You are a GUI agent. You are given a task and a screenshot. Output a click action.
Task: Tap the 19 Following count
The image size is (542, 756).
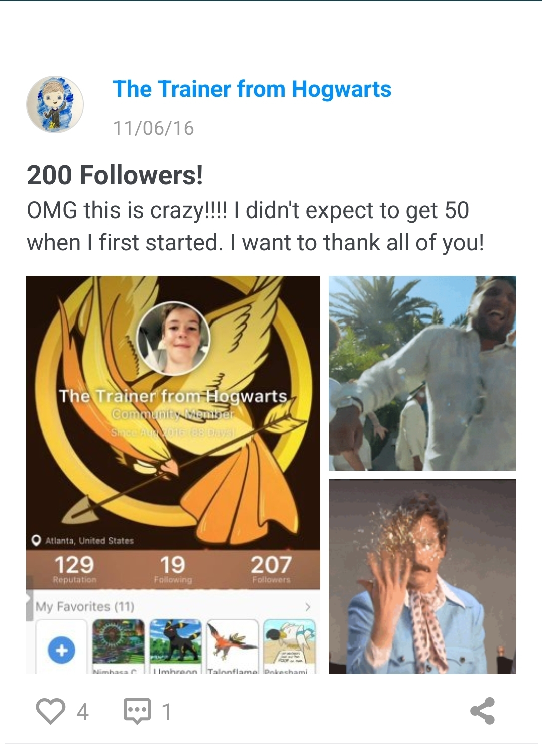point(173,569)
